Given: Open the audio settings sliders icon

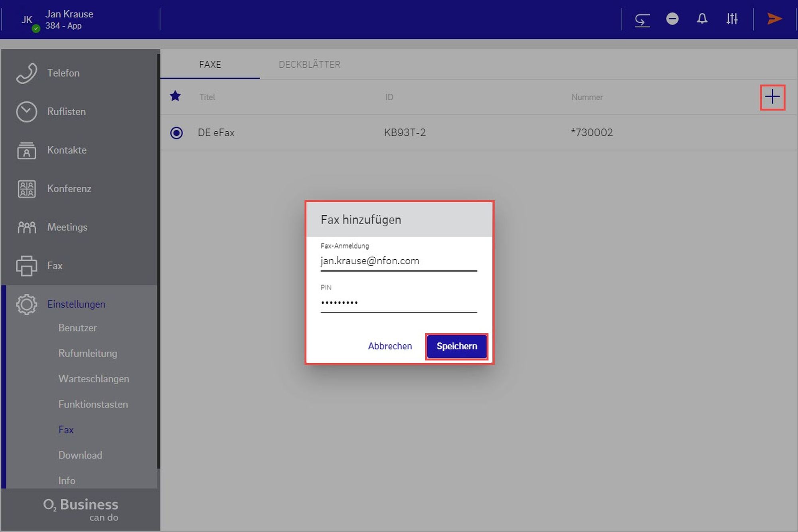Looking at the screenshot, I should click(732, 19).
